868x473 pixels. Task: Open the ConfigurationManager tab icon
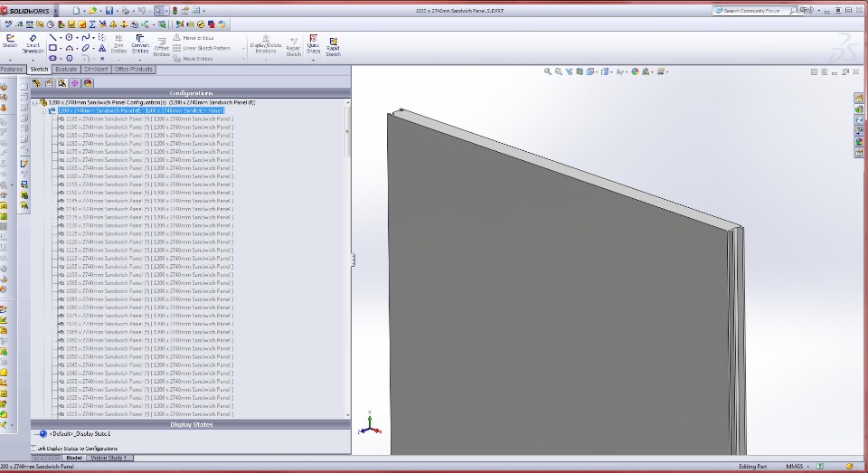pyautogui.click(x=62, y=83)
